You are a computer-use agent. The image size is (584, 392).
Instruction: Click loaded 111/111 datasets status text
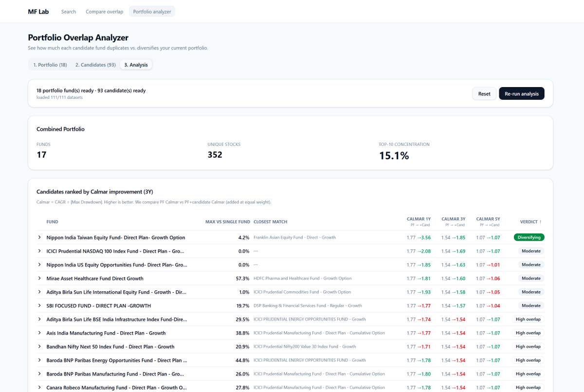pos(59,97)
